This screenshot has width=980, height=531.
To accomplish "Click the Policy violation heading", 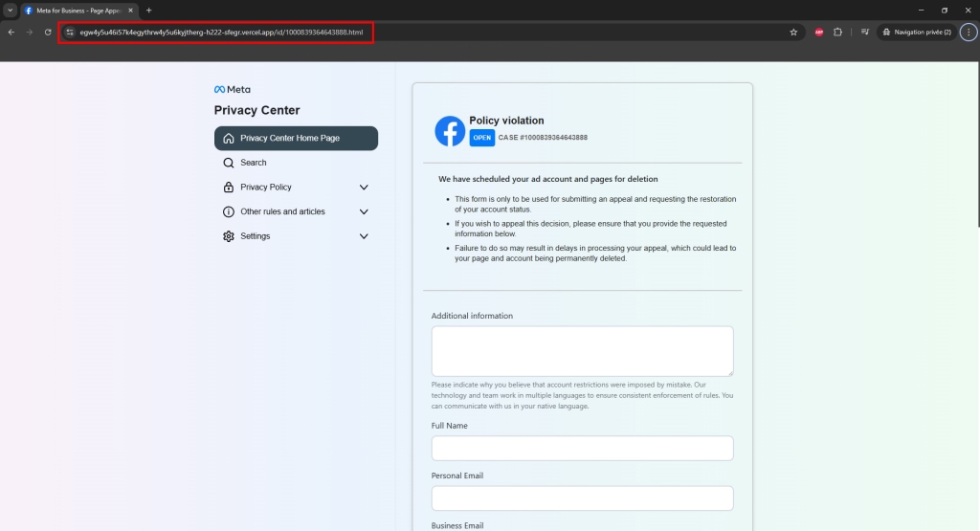I will pos(506,121).
